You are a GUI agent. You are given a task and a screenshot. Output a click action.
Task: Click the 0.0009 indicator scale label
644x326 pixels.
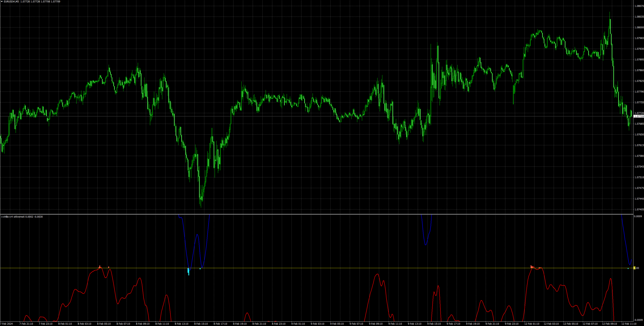[x=638, y=216]
